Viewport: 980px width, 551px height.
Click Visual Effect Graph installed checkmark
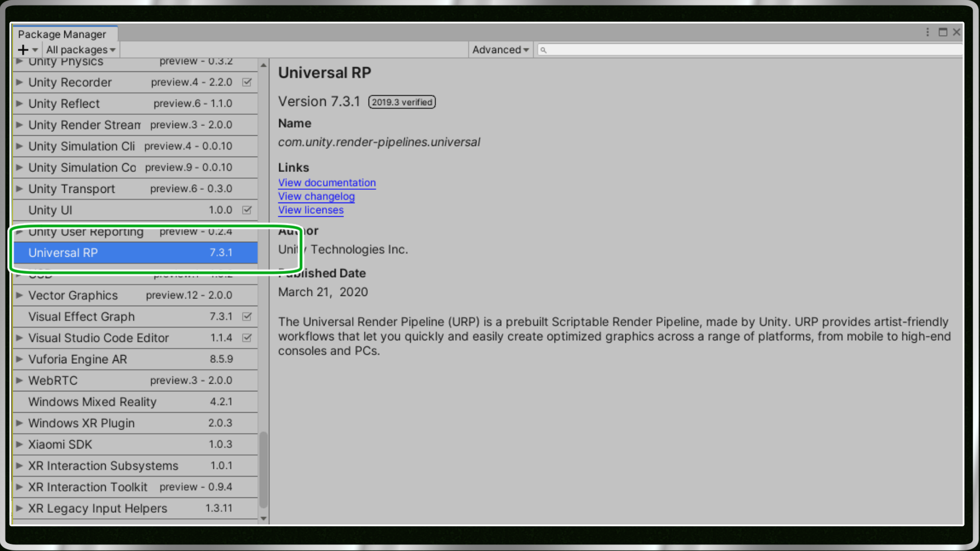tap(247, 316)
